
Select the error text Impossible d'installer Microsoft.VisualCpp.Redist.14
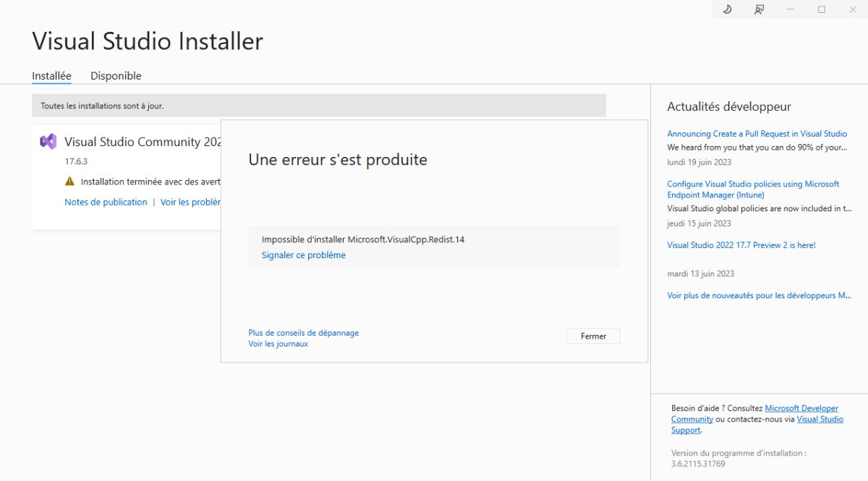(x=363, y=239)
